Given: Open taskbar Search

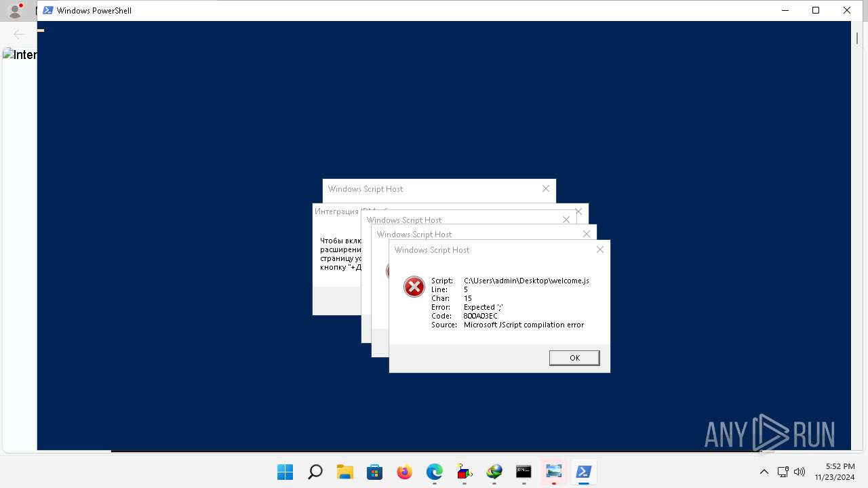Looking at the screenshot, I should [x=315, y=472].
